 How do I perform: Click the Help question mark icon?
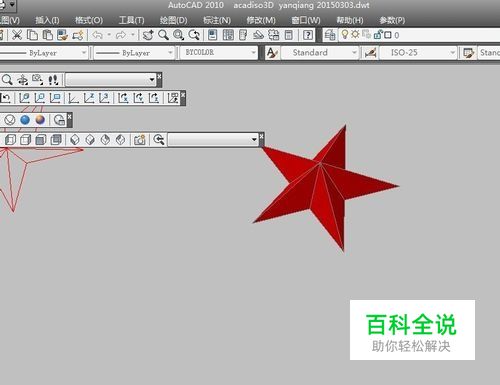(x=308, y=35)
